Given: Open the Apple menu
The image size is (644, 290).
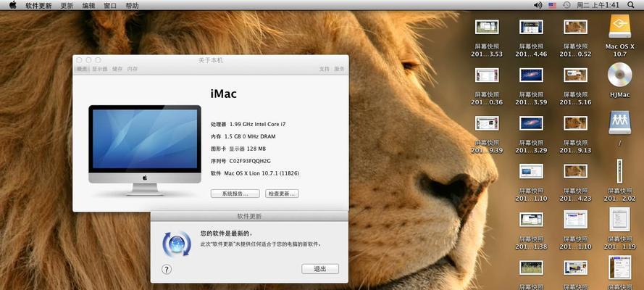Looking at the screenshot, I should coord(13,5).
